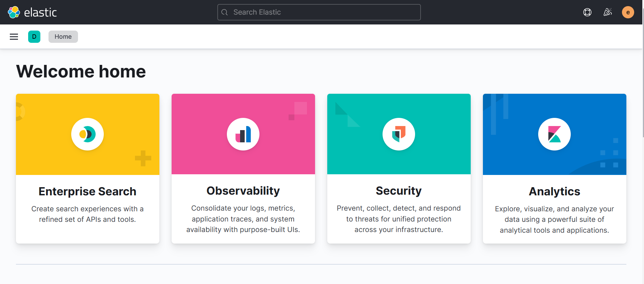Select the Home breadcrumb
Screen dimensions: 644x284
[x=63, y=37]
